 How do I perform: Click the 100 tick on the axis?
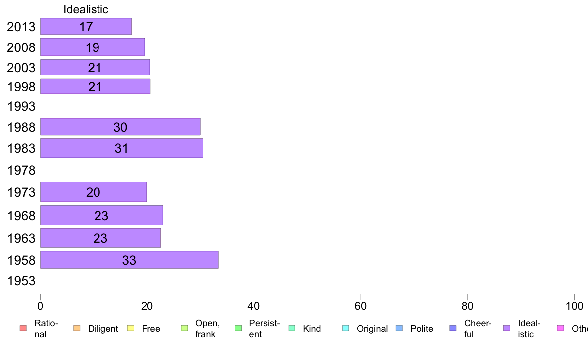point(574,306)
